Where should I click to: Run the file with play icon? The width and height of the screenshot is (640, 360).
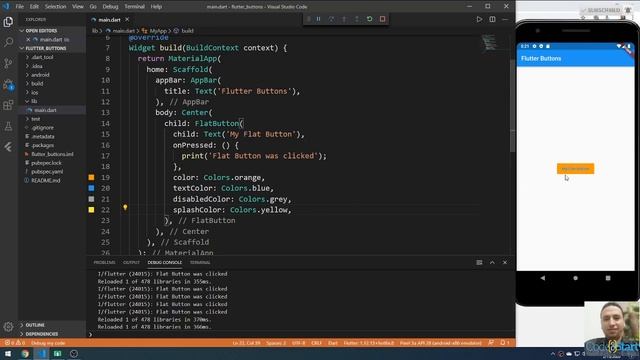click(479, 19)
